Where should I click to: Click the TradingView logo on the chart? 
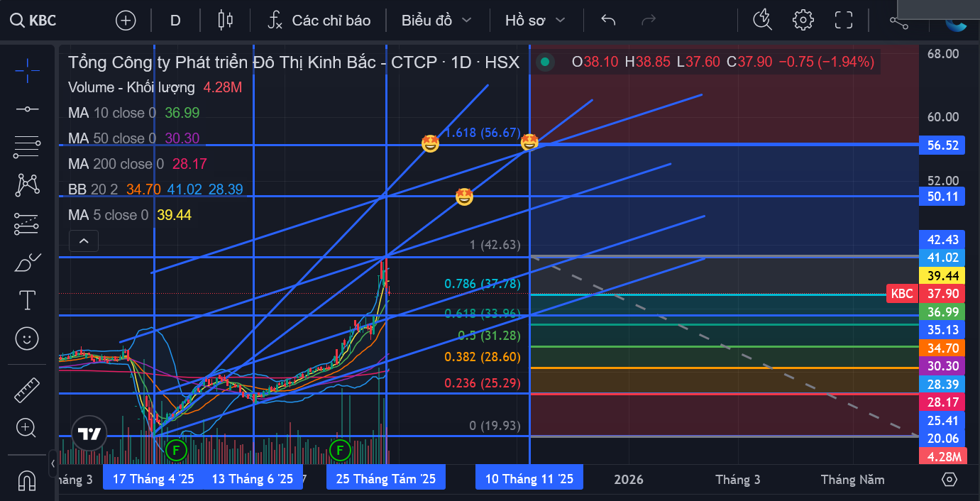89,434
